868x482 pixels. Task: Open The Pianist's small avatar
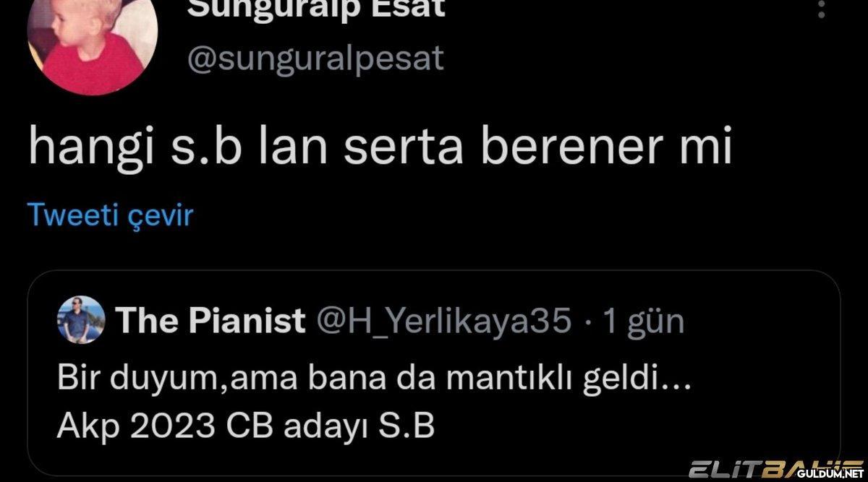click(x=82, y=319)
